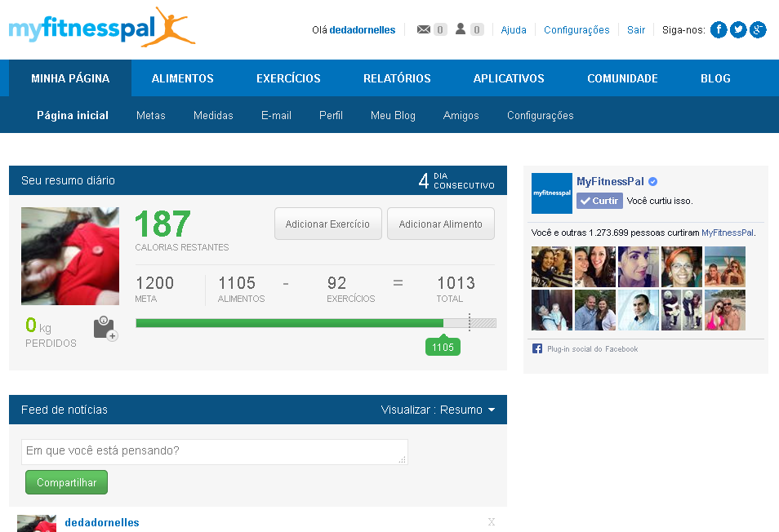Viewport: 779px width, 532px height.
Task: Click the Curtir Facebook like button
Action: pyautogui.click(x=599, y=201)
